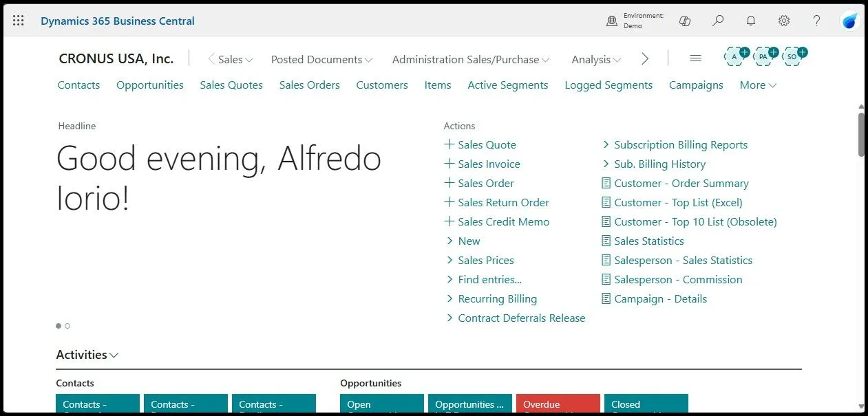The height and width of the screenshot is (416, 868).
Task: Open the search magnifier icon
Action: pyautogui.click(x=718, y=21)
